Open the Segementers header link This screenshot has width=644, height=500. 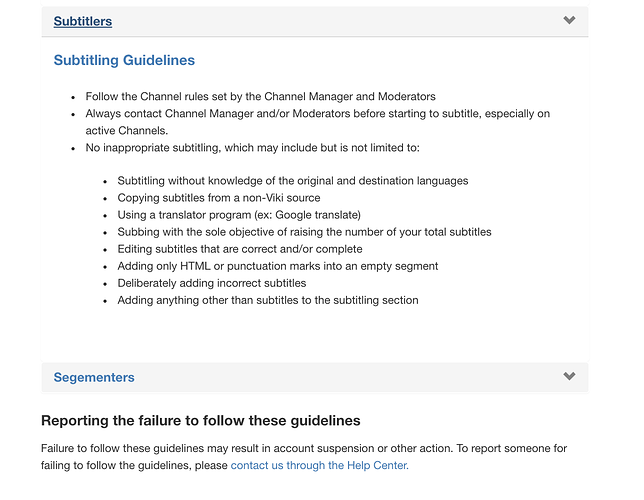(x=94, y=377)
